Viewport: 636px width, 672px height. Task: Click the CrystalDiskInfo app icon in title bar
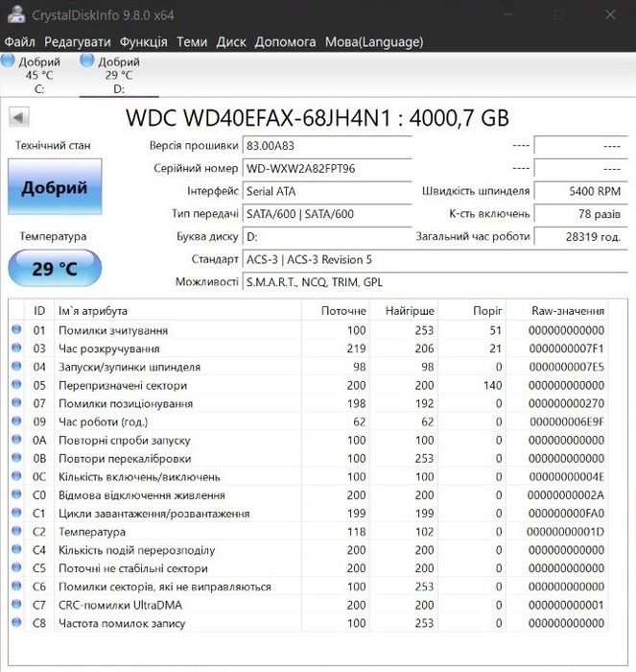point(16,14)
